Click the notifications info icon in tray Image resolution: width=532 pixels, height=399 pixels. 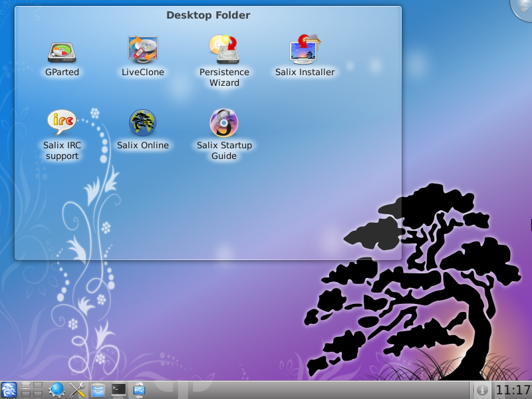tap(482, 390)
